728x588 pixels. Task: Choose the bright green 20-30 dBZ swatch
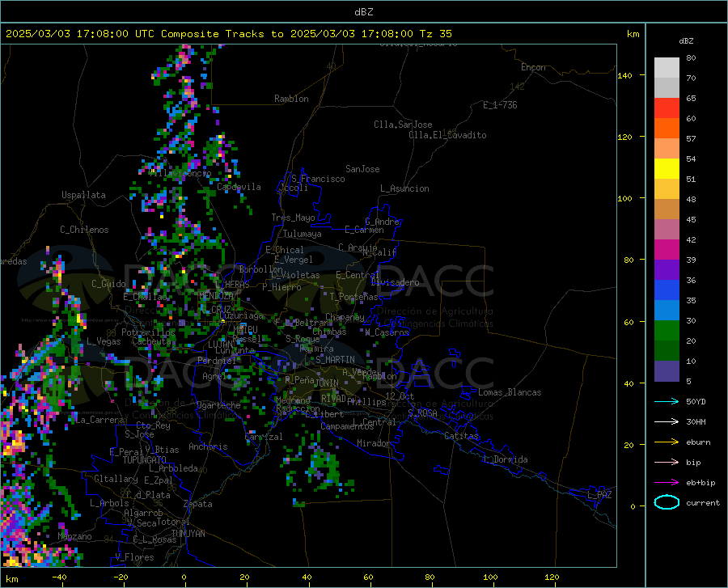point(667,331)
